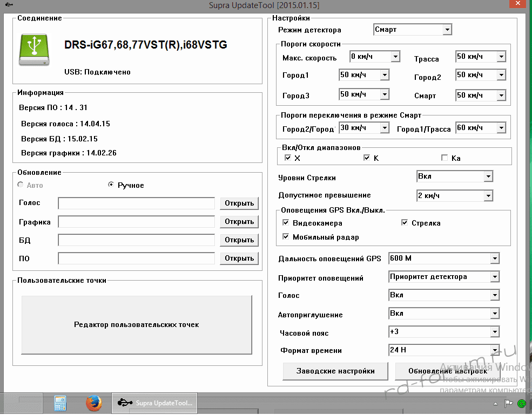Click the Голос file path field
This screenshot has height=415, width=532.
coord(137,203)
